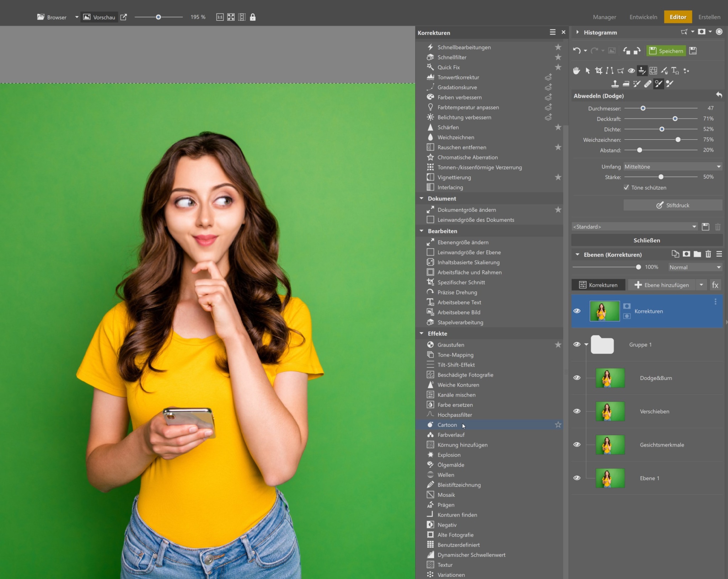Select the Burn brush tool
This screenshot has height=579, width=728.
670,84
